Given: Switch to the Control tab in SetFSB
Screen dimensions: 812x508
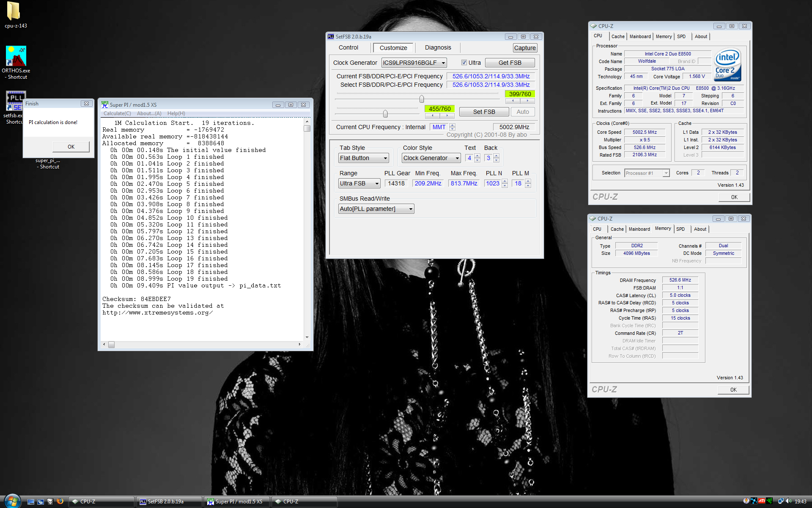Looking at the screenshot, I should pyautogui.click(x=348, y=48).
